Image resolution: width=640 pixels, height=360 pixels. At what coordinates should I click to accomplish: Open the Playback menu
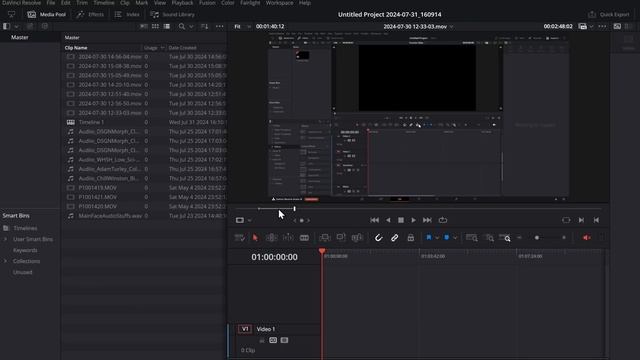(182, 3)
